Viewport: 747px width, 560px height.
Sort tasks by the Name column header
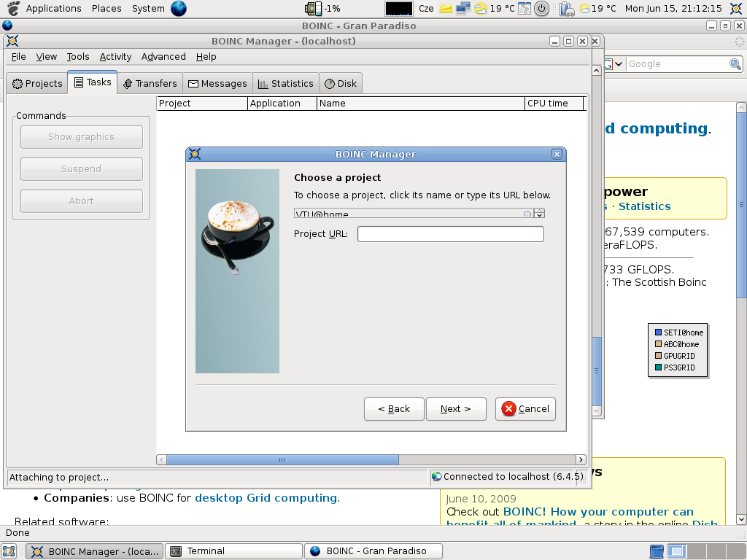point(421,104)
